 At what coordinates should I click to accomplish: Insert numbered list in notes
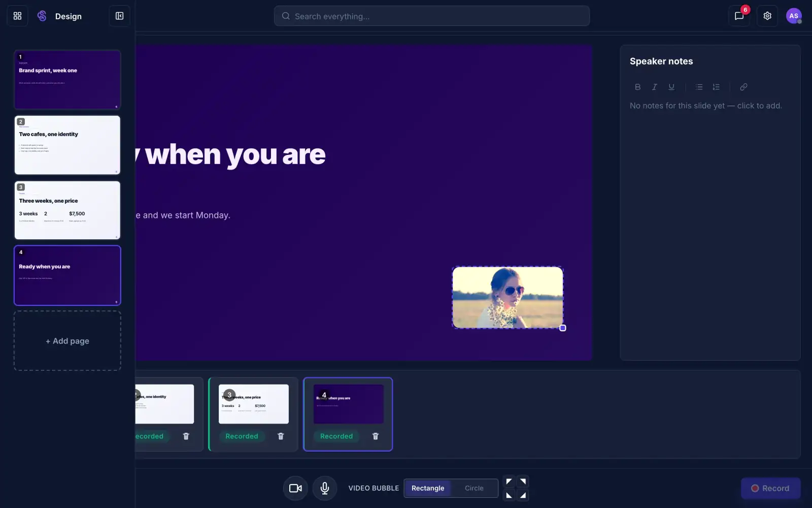(716, 87)
